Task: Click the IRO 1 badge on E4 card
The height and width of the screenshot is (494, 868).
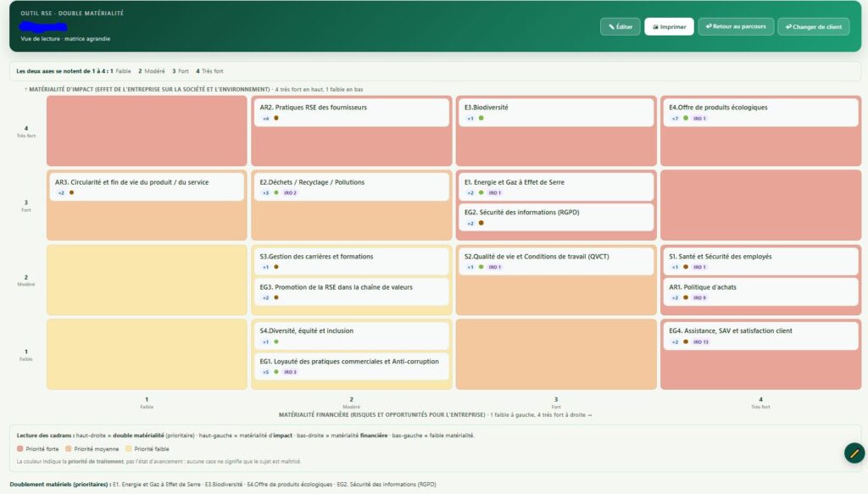Action: click(699, 119)
